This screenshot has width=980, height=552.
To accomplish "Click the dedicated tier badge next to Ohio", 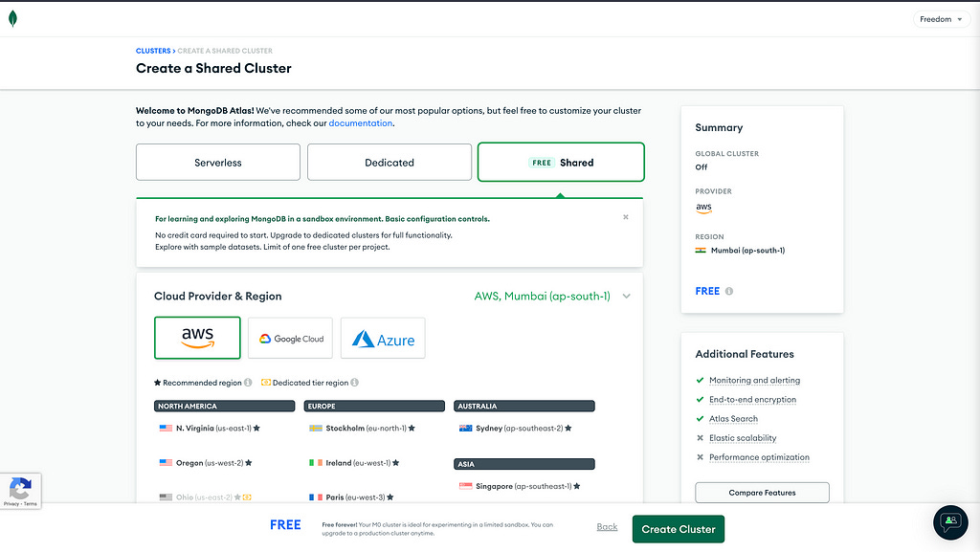I will coord(247,497).
